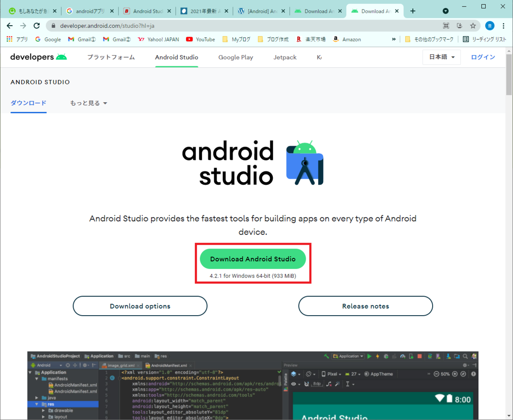Click the Android Studio IDE screenshot image
The width and height of the screenshot is (513, 420).
click(x=253, y=385)
